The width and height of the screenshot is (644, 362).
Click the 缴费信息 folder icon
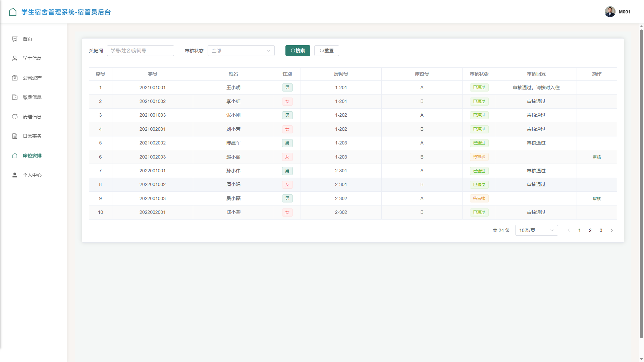[x=15, y=97]
